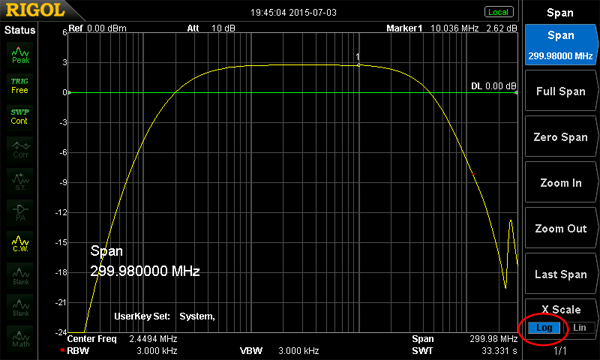This screenshot has width=600, height=360.
Task: Click the Marker1 10.036 MHz readout
Action: (x=452, y=28)
